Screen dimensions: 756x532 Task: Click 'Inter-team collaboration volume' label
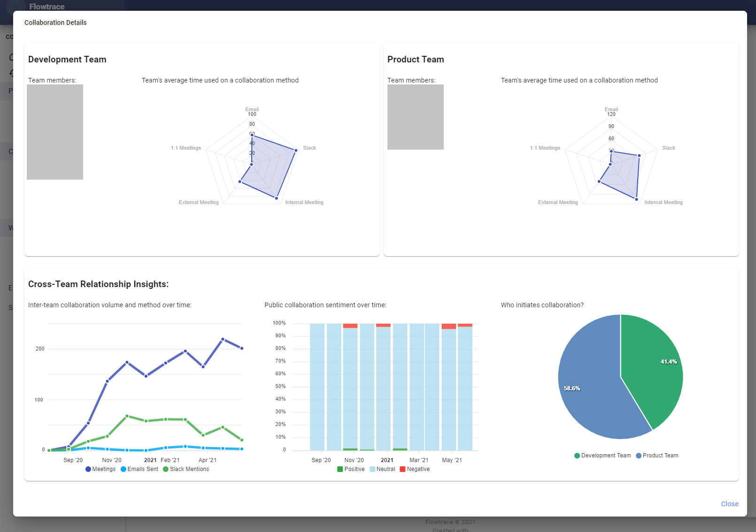click(x=110, y=305)
